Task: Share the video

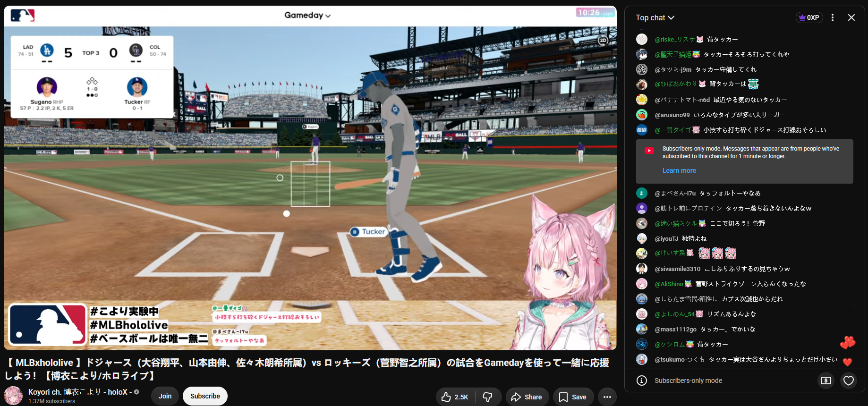Action: tap(527, 397)
